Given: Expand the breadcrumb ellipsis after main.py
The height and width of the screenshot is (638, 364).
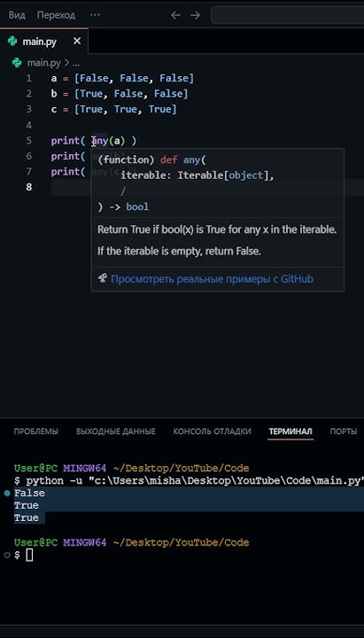Looking at the screenshot, I should coord(75,63).
